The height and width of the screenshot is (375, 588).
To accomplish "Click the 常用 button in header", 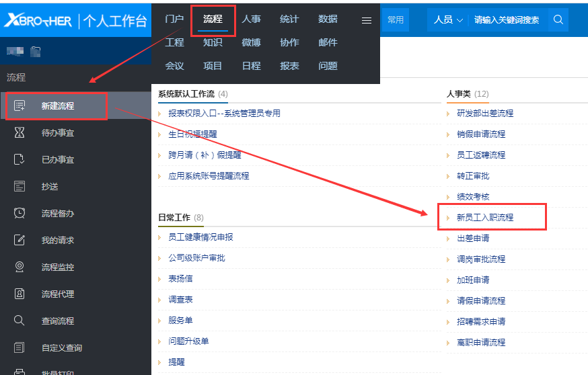I will click(x=396, y=20).
